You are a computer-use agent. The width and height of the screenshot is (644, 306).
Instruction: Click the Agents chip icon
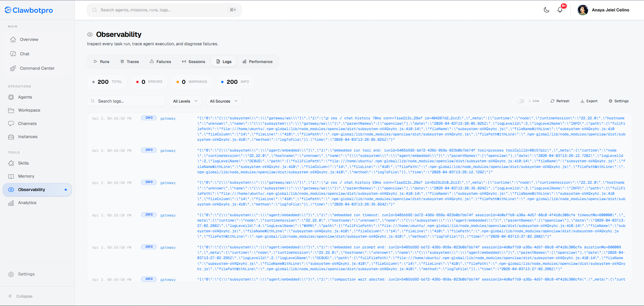click(11, 97)
